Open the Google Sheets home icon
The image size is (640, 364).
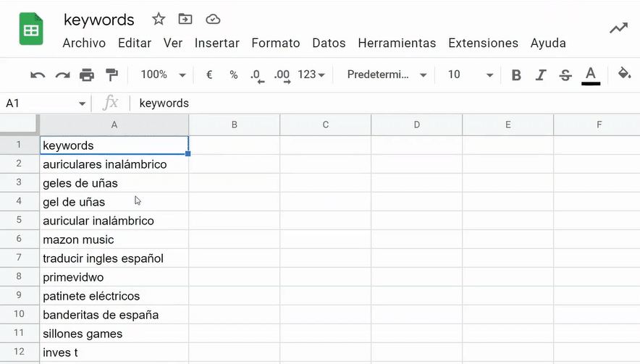coord(31,29)
